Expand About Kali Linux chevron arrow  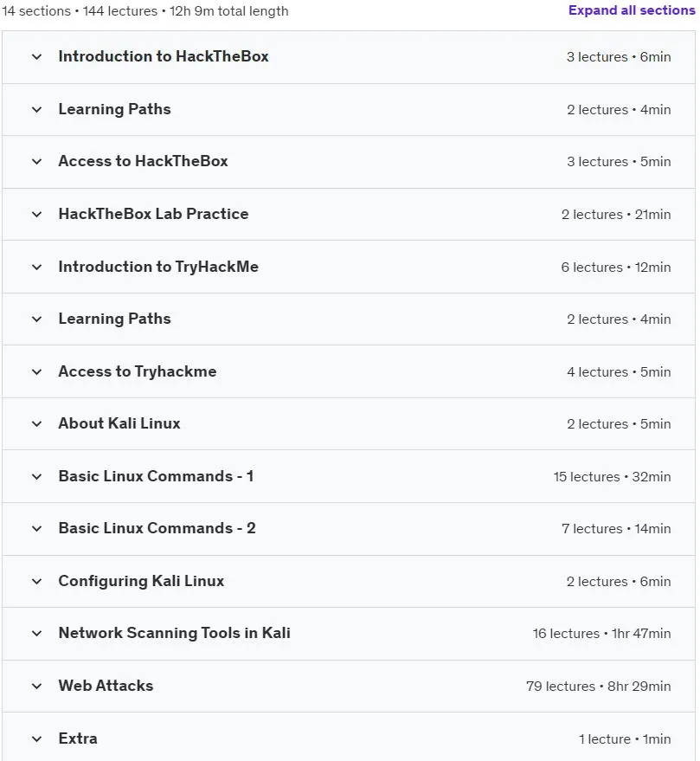36,423
